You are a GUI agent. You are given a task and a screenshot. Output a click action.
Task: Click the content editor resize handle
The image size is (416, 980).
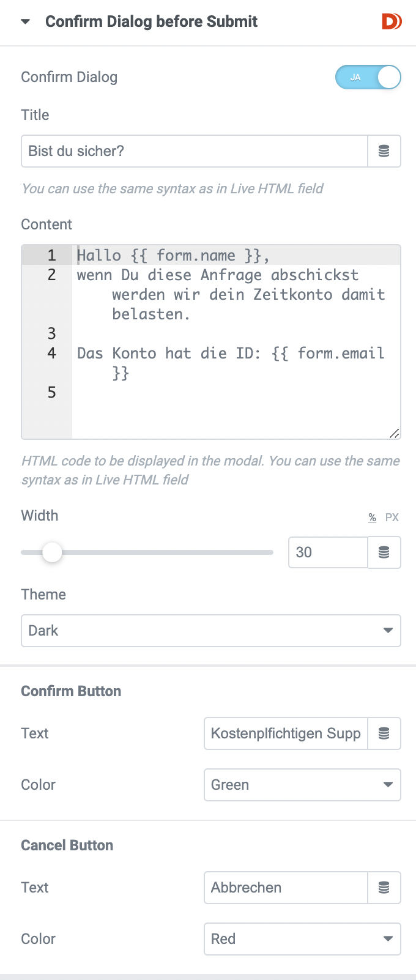click(x=395, y=433)
